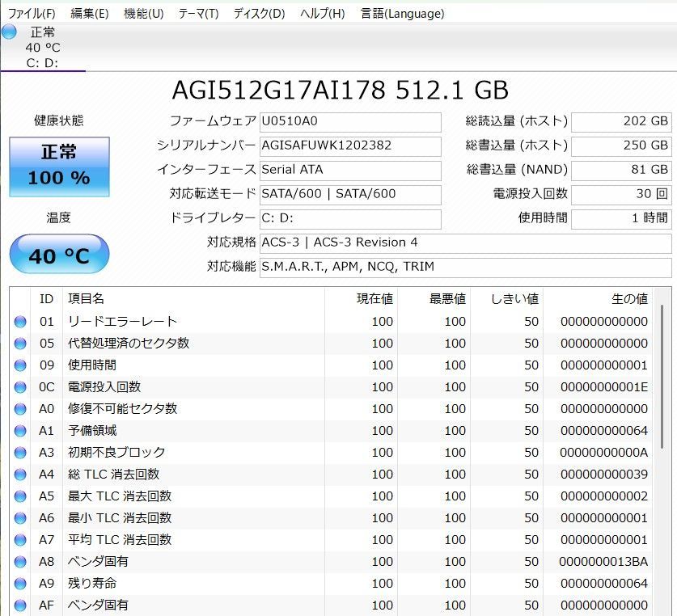The width and height of the screenshot is (677, 616).
Task: Click raw value 00000000000A
Action: pyautogui.click(x=603, y=453)
